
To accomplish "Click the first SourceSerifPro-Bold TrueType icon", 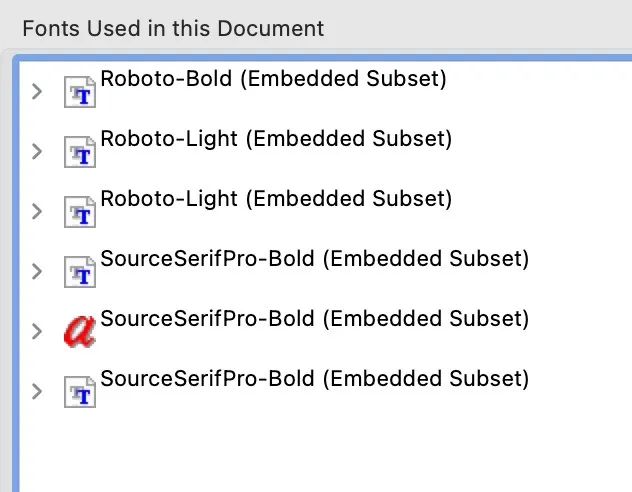I will [x=79, y=271].
